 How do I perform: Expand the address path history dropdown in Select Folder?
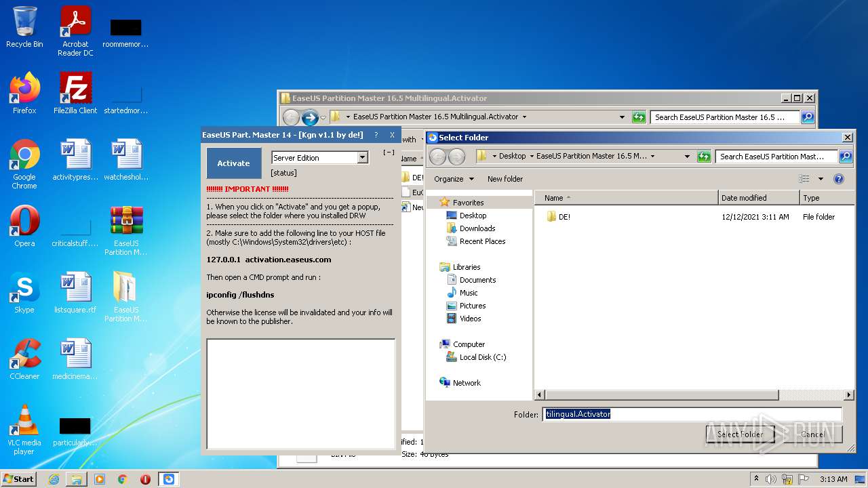pyautogui.click(x=687, y=157)
